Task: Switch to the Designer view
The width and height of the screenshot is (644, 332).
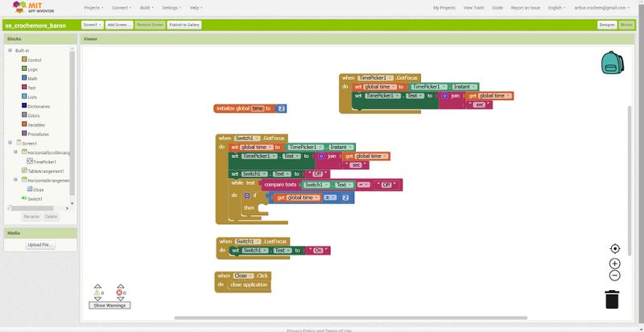Action: click(x=607, y=25)
